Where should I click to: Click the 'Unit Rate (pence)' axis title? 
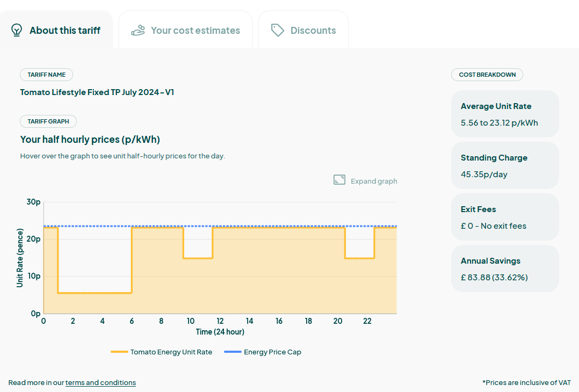coord(20,258)
